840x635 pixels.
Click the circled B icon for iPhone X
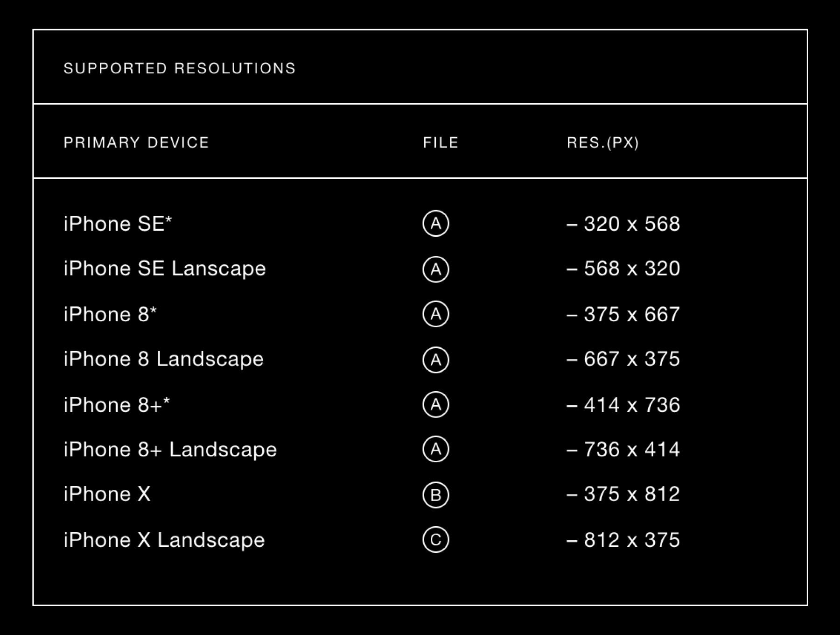point(435,494)
